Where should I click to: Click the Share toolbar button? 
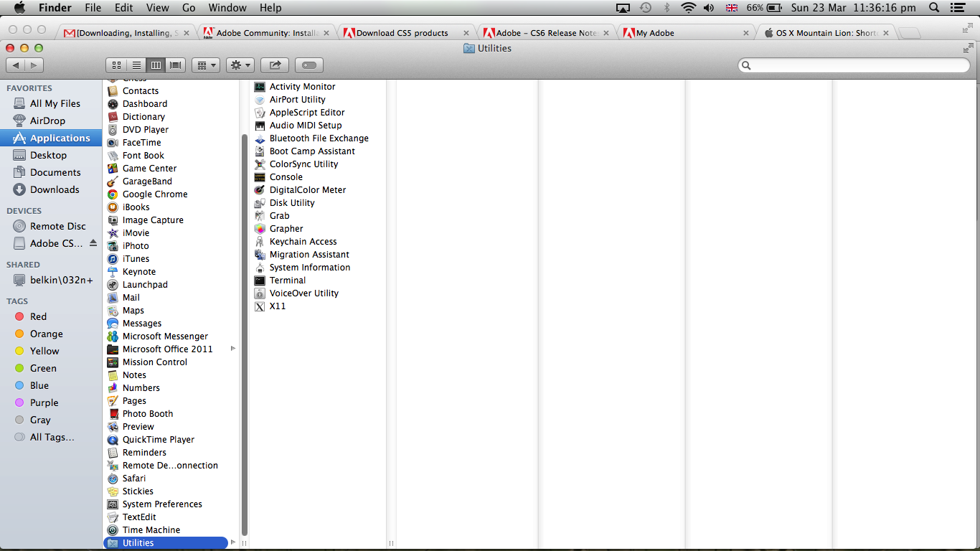(275, 65)
